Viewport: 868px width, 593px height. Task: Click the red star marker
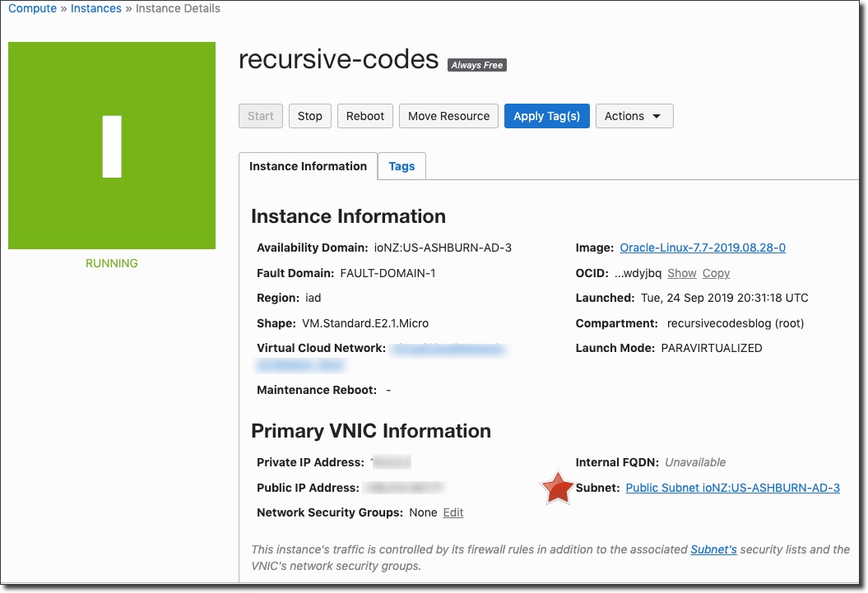(557, 489)
